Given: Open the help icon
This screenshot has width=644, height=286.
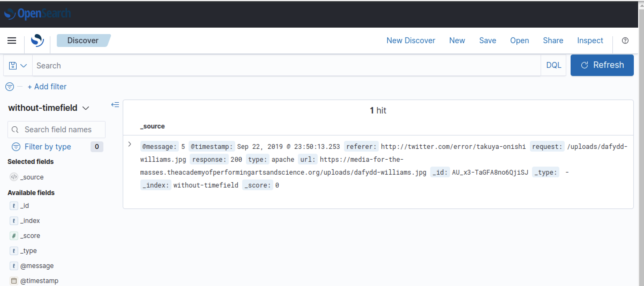Looking at the screenshot, I should pyautogui.click(x=625, y=41).
